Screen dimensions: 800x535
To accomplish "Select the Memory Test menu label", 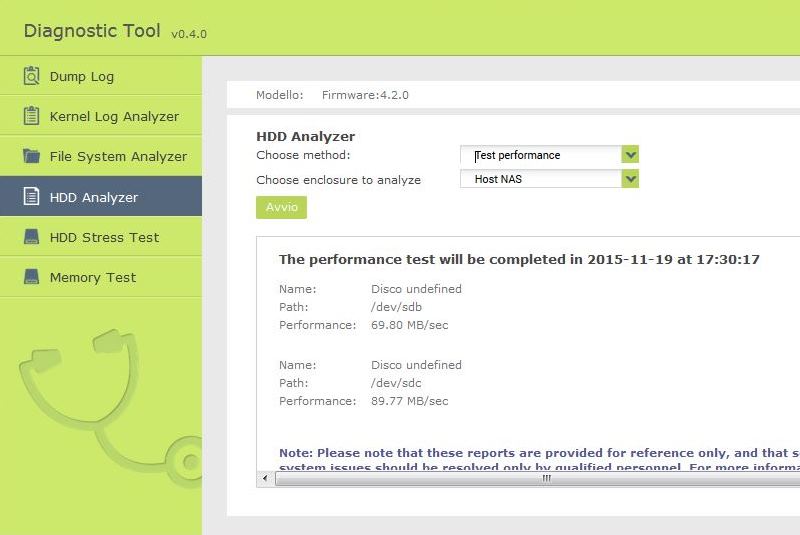I will tap(93, 277).
